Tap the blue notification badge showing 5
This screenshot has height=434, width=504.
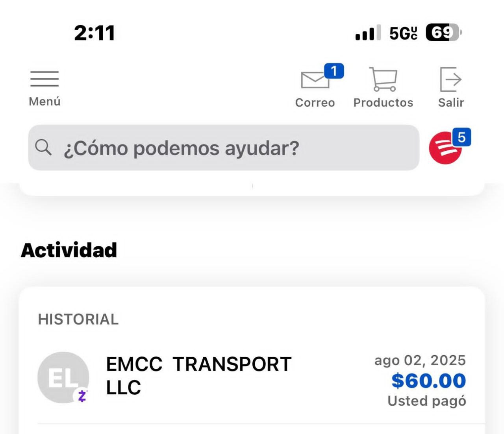pos(461,137)
